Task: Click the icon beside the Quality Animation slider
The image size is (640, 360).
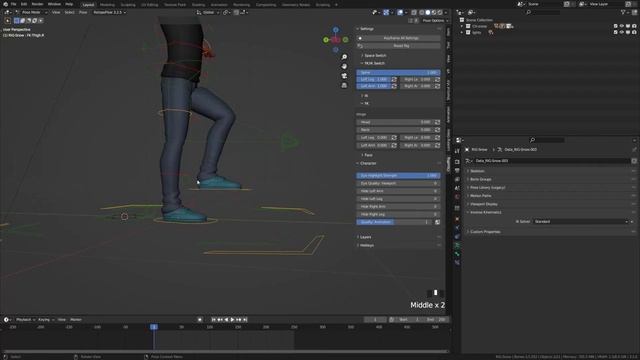Action: coord(437,222)
